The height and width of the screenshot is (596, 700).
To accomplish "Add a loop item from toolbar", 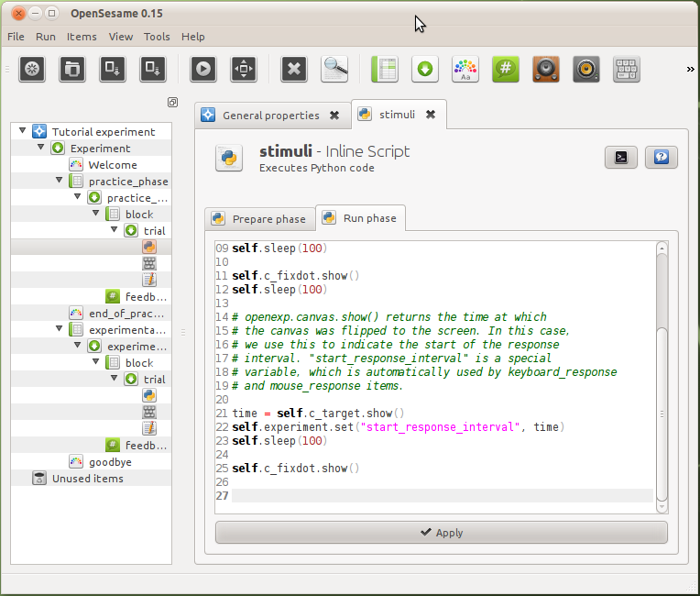I will (x=385, y=69).
